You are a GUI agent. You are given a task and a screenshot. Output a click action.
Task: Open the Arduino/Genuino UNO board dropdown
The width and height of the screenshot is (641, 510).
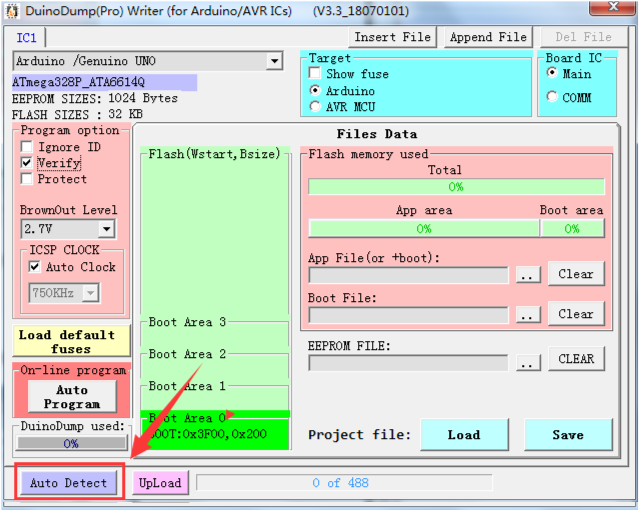tap(274, 61)
